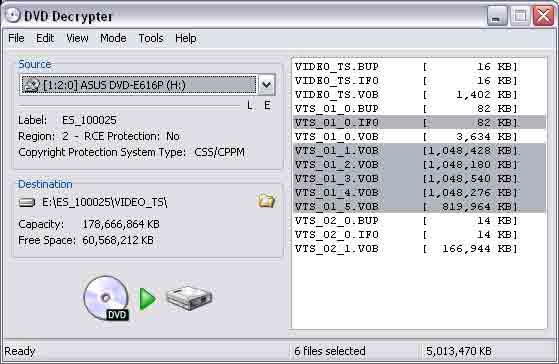Click the L indicator under source drive
The width and height of the screenshot is (559, 364).
click(x=250, y=105)
